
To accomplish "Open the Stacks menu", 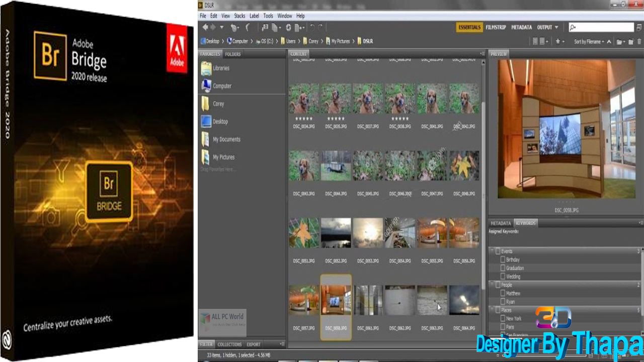I will point(239,16).
